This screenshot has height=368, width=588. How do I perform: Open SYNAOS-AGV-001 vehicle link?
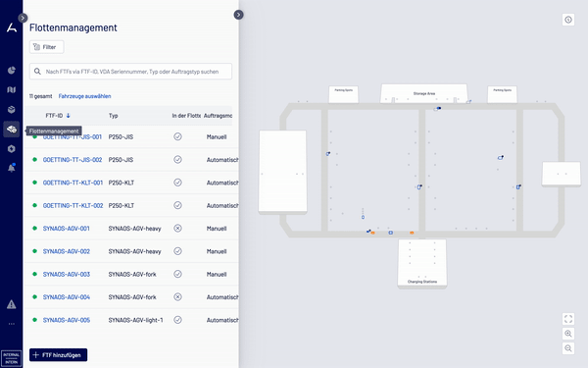(x=67, y=229)
